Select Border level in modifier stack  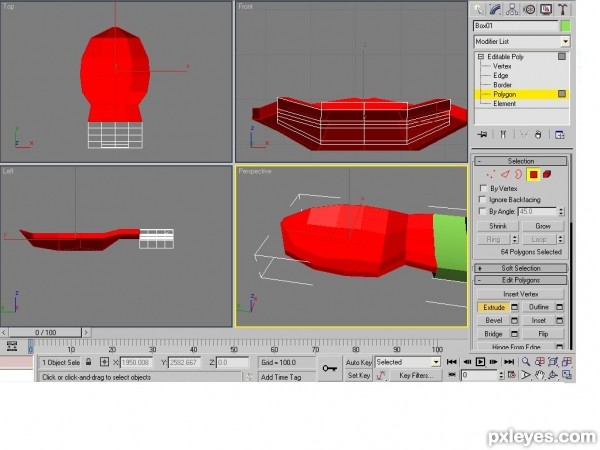[502, 85]
